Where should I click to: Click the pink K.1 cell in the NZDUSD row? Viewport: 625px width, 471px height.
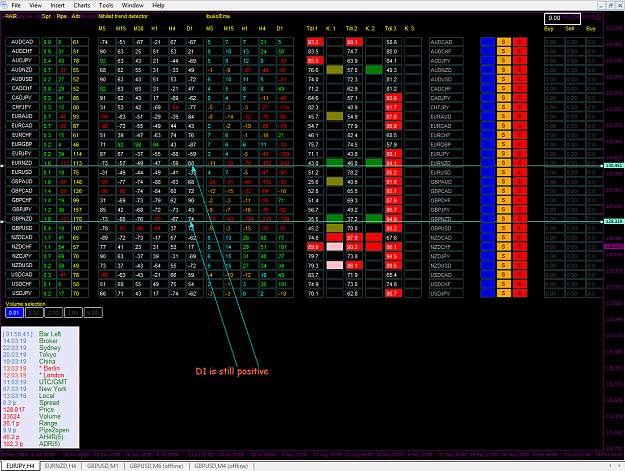[x=334, y=265]
